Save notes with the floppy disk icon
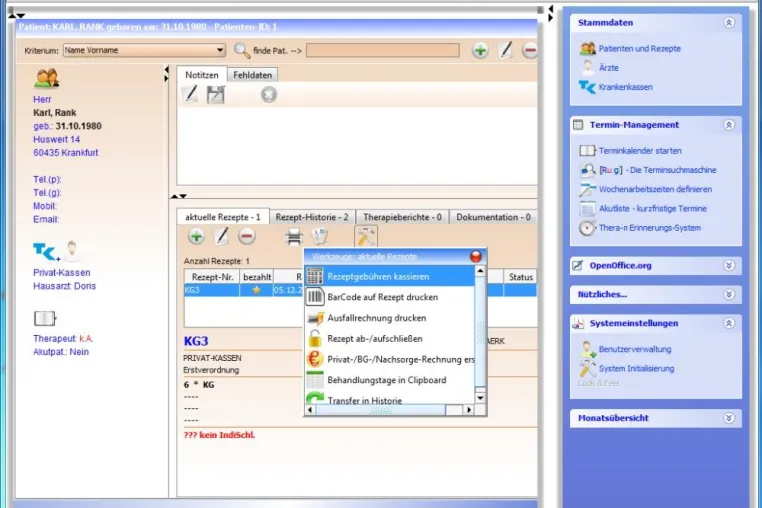Image resolution: width=762 pixels, height=508 pixels. click(215, 94)
